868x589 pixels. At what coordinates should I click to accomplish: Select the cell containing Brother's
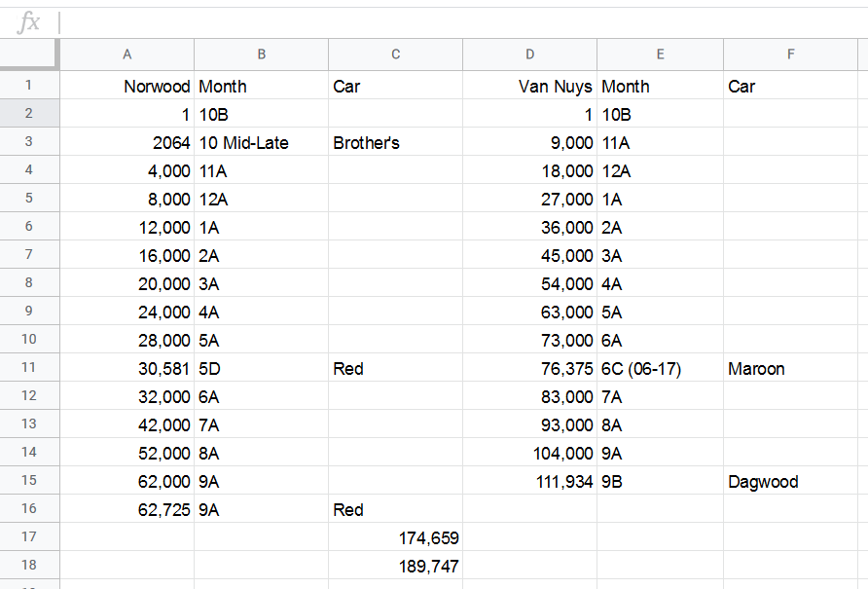(x=395, y=143)
